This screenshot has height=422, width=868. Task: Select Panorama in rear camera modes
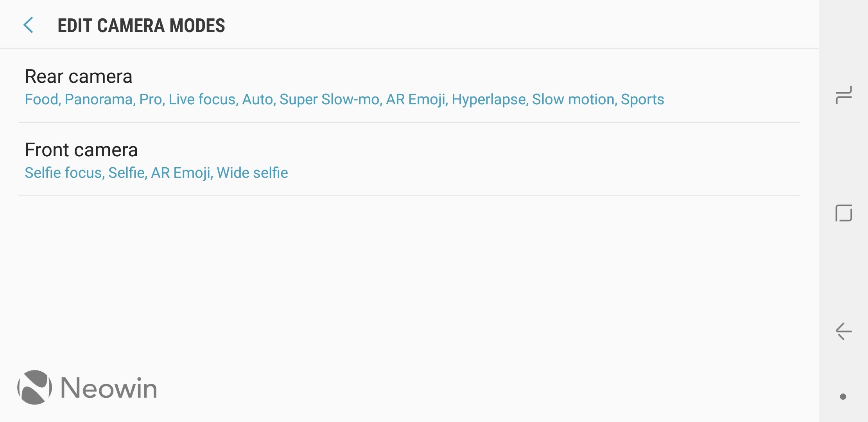[x=99, y=99]
